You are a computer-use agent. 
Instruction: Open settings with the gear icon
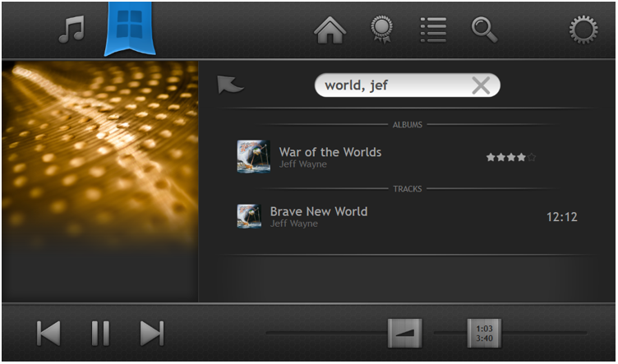pyautogui.click(x=583, y=30)
